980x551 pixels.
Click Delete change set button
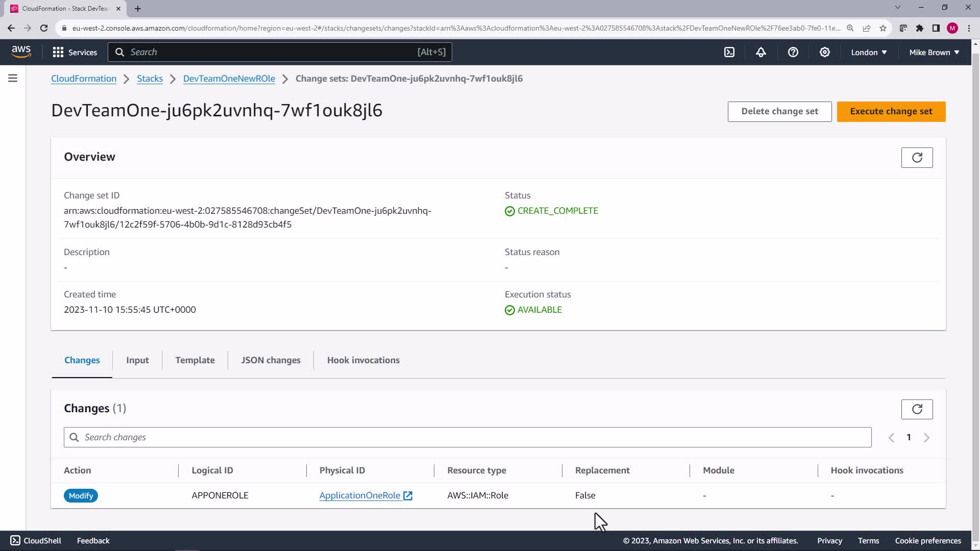pos(779,111)
